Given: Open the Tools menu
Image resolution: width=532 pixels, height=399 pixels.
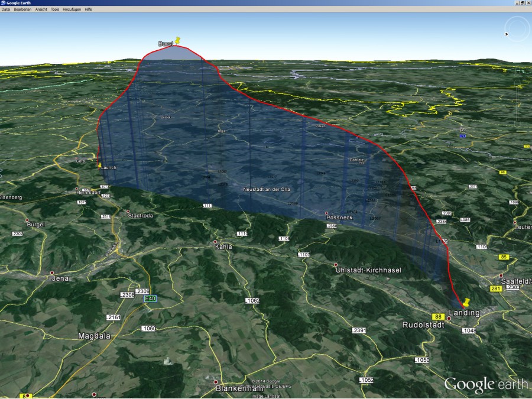Looking at the screenshot, I should tap(54, 9).
